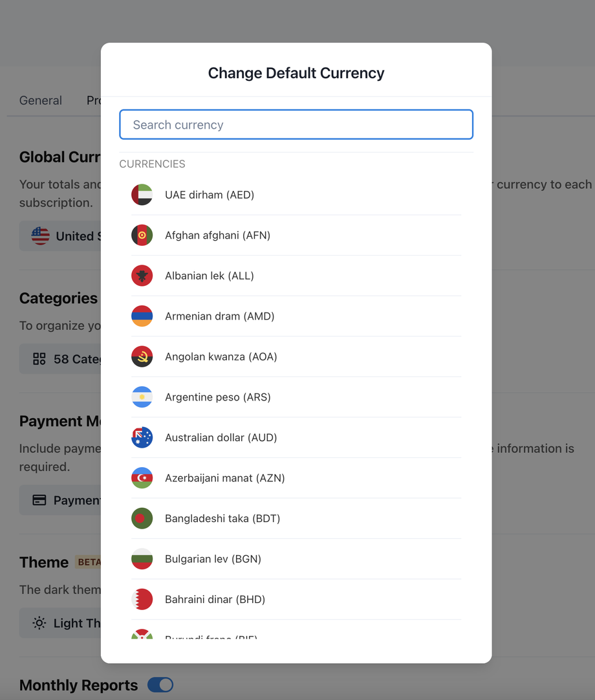Click the Angolan flag icon
The width and height of the screenshot is (595, 700).
142,356
